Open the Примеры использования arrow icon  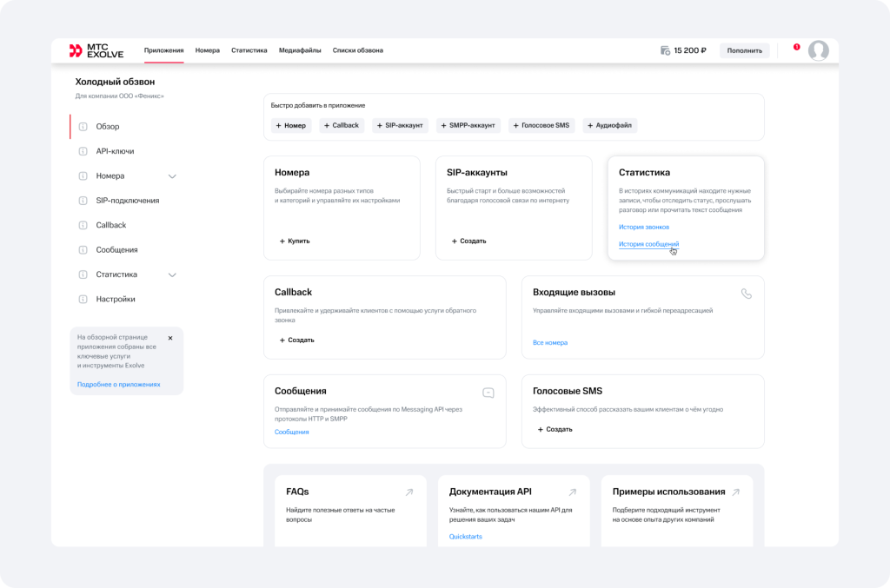tap(735, 492)
